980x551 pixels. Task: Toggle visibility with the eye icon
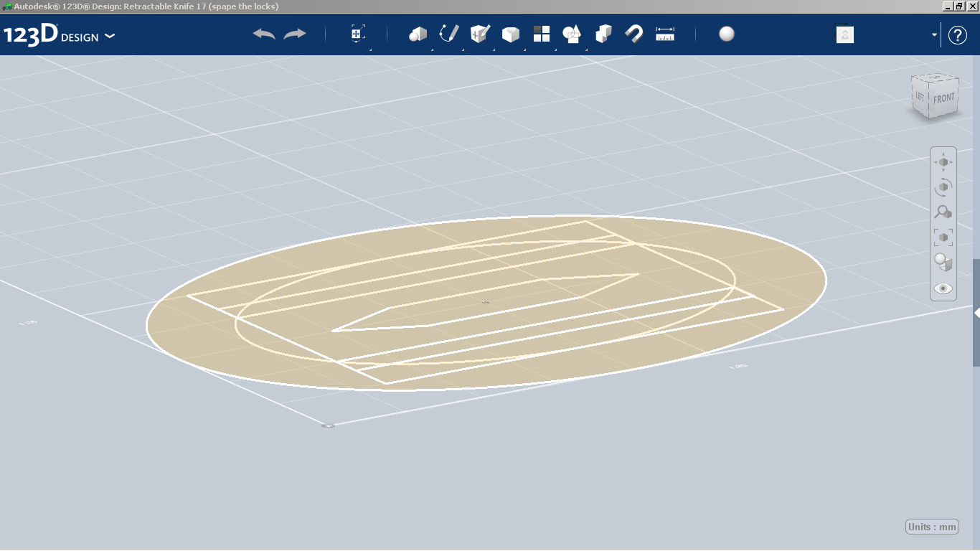pyautogui.click(x=943, y=288)
